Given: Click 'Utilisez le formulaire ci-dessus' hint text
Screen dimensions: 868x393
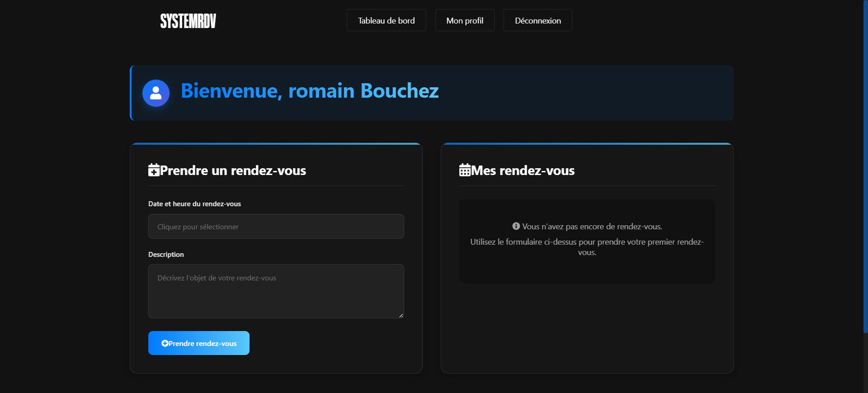Looking at the screenshot, I should 587,247.
